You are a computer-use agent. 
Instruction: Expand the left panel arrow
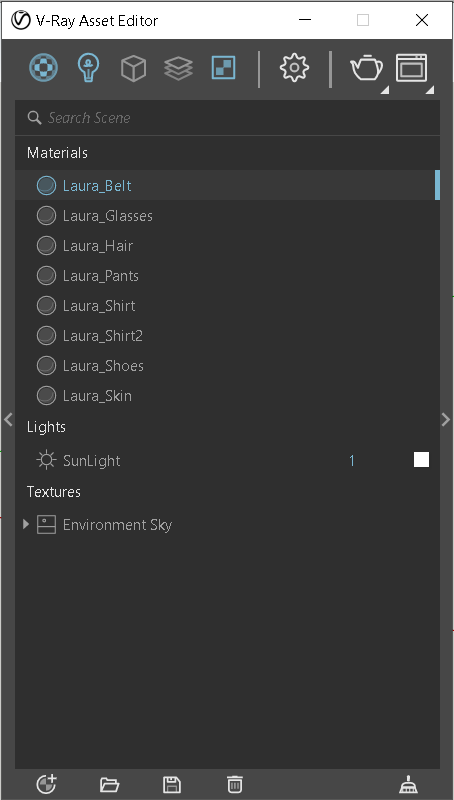[x=8, y=419]
